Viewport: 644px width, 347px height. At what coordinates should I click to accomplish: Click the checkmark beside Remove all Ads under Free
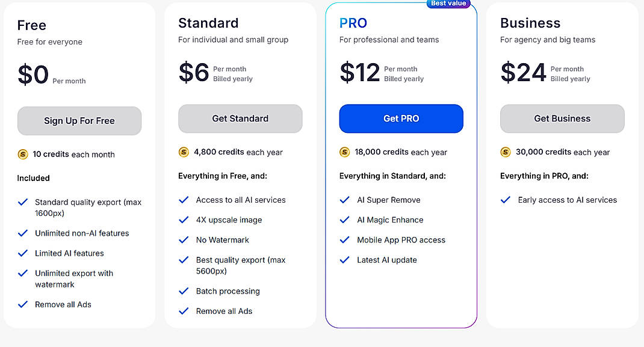point(23,304)
